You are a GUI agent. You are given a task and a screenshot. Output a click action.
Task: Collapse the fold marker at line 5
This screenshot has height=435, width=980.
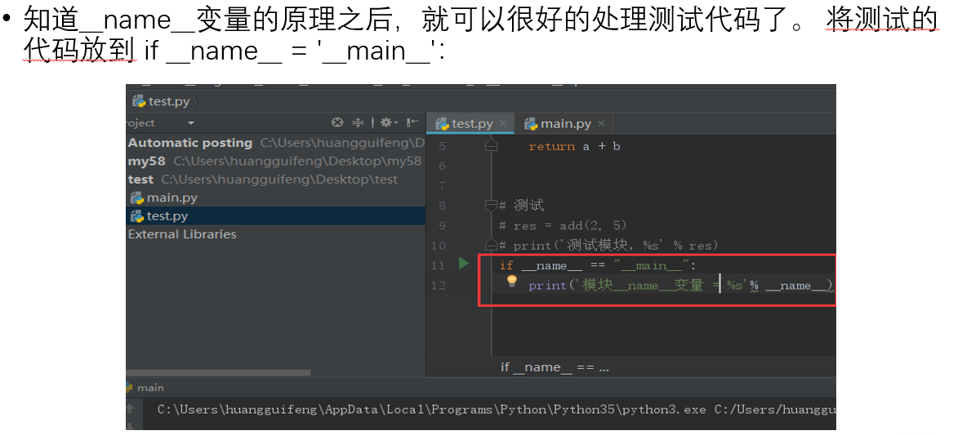pyautogui.click(x=491, y=145)
